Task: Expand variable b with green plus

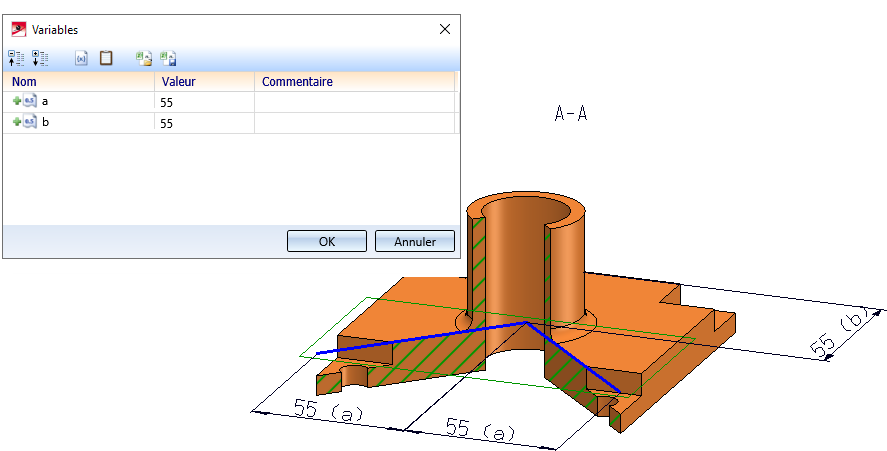Action: (x=16, y=122)
